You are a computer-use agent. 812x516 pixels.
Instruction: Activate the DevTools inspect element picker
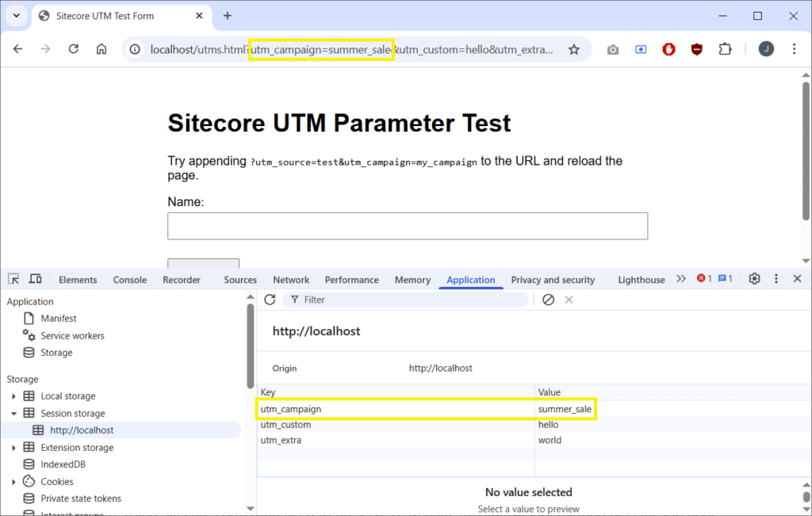pyautogui.click(x=13, y=280)
